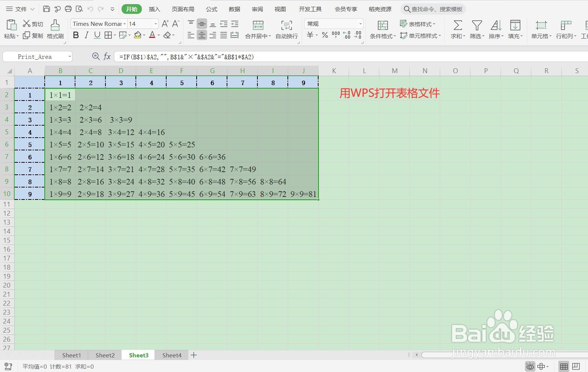Apply the yellow fill color bucket
This screenshot has width=588, height=372.
click(x=138, y=35)
